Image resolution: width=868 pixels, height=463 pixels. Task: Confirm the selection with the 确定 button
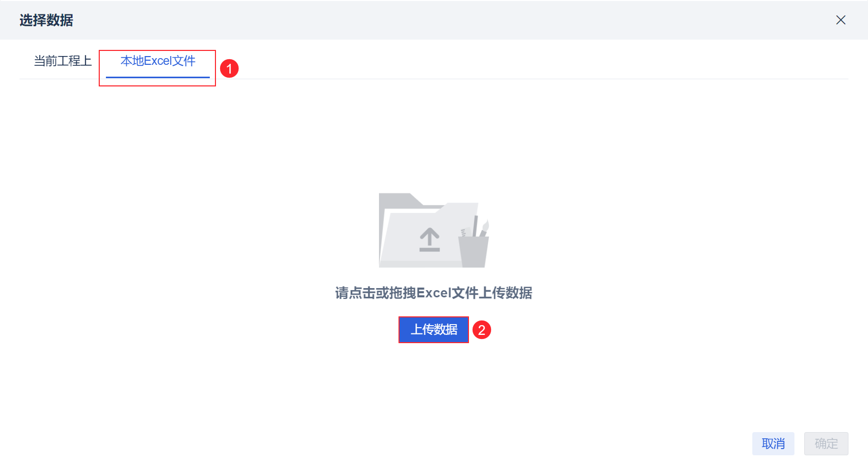(x=826, y=443)
